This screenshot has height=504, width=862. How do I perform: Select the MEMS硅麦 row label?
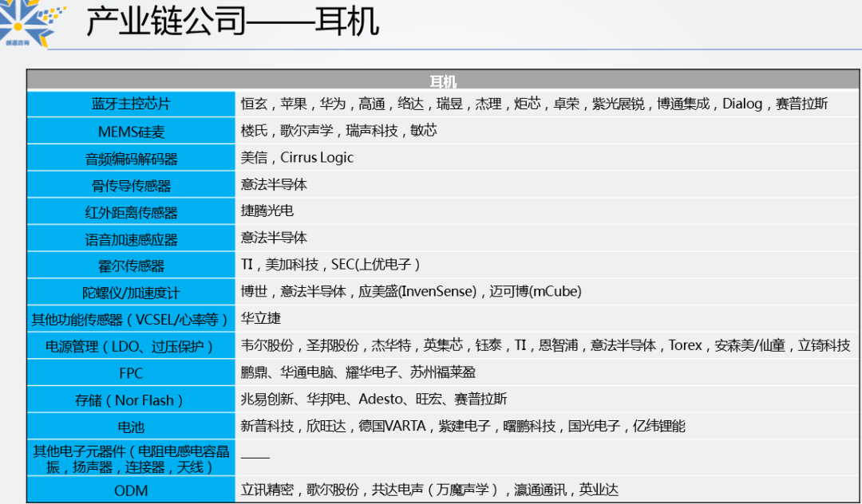[131, 131]
